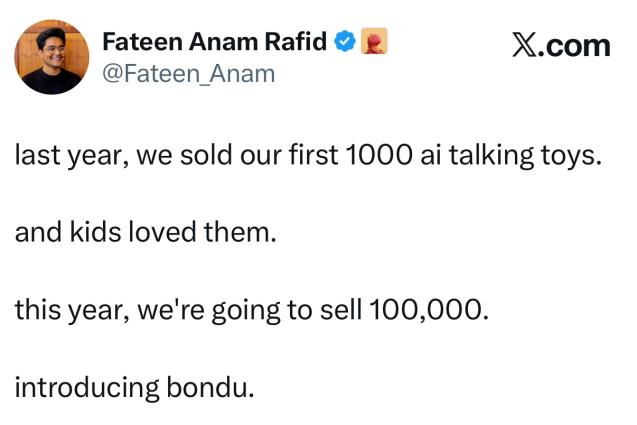Click the X.com logo text

click(x=560, y=46)
